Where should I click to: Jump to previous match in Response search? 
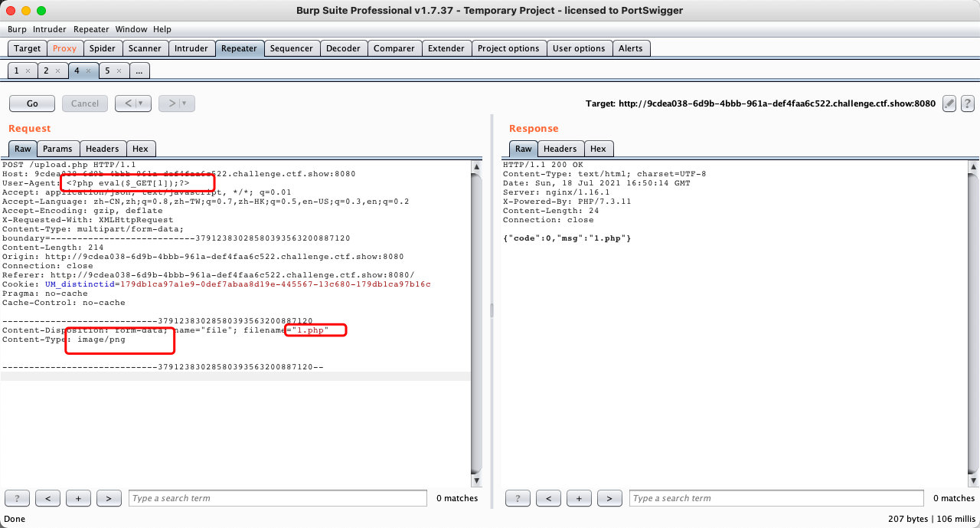coord(548,498)
